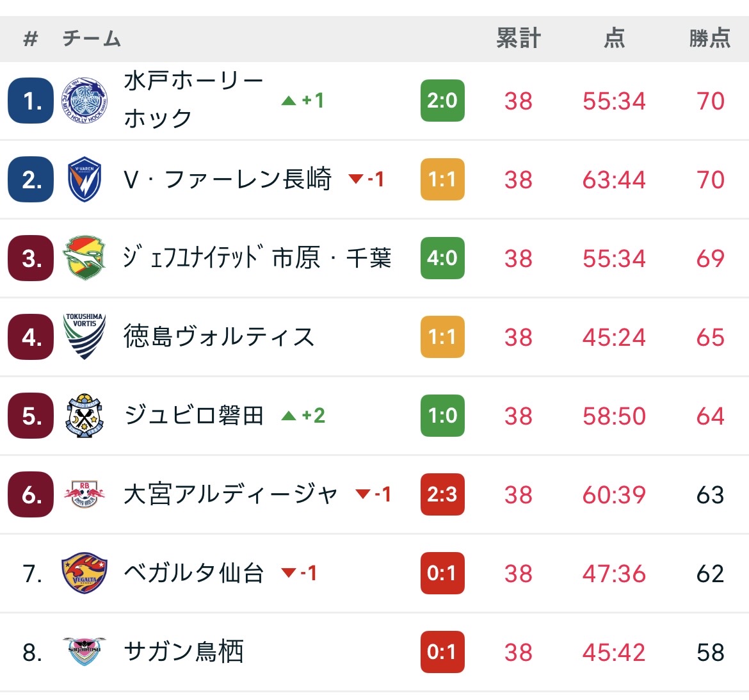Open the Mito HollyHock team crest

85,101
